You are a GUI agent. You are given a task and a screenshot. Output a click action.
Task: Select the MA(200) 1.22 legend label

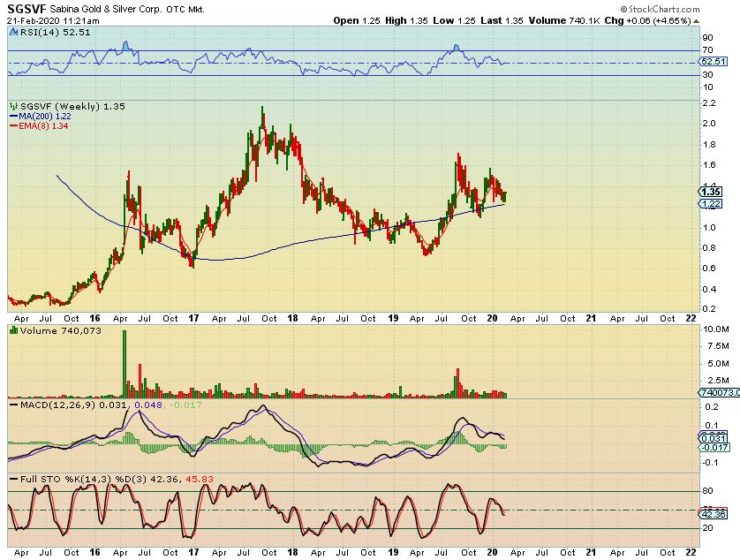click(x=43, y=116)
